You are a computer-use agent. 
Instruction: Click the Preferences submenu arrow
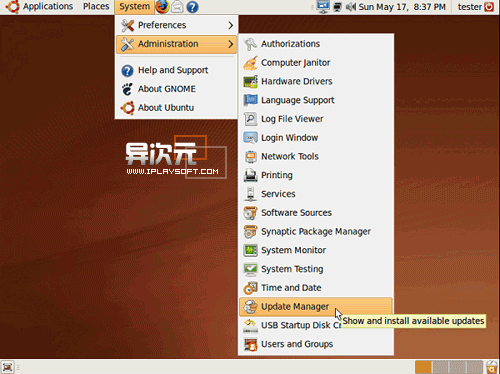coord(231,25)
